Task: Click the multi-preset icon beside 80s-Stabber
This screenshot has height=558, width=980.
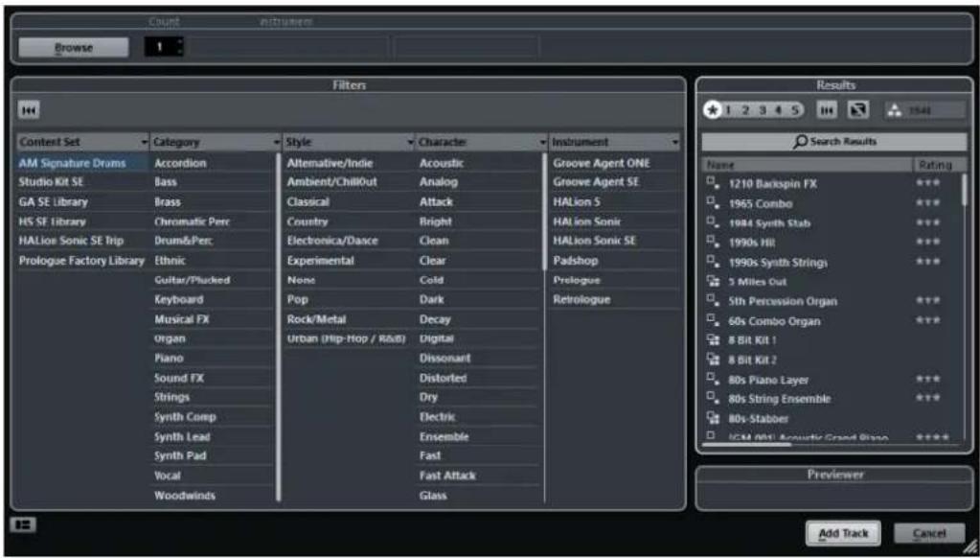Action: (713, 417)
